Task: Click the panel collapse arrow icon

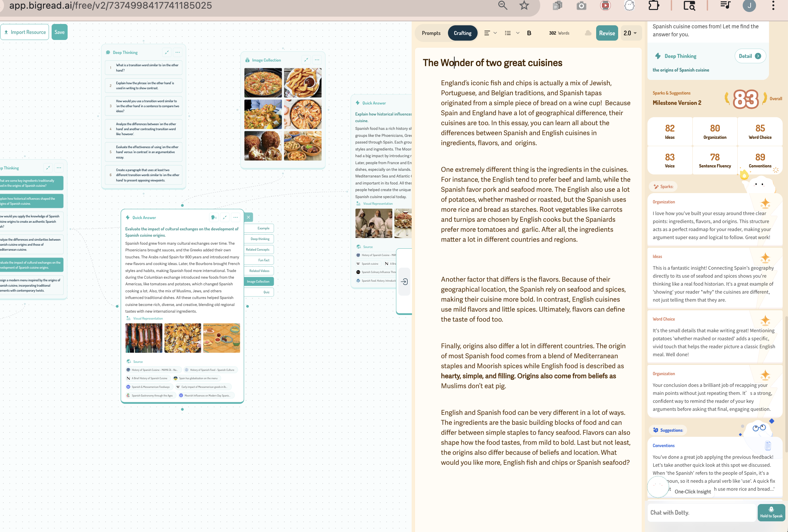Action: (x=404, y=282)
